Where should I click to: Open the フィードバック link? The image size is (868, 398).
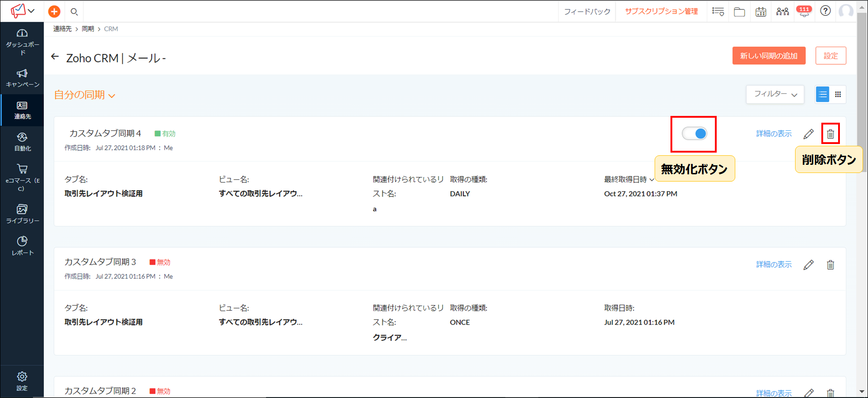point(587,11)
